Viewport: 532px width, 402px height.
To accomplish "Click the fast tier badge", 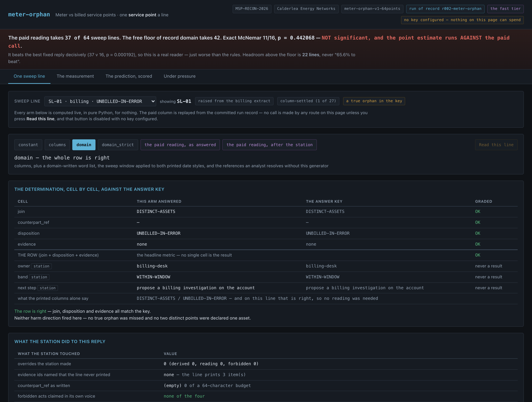I will pos(506,9).
